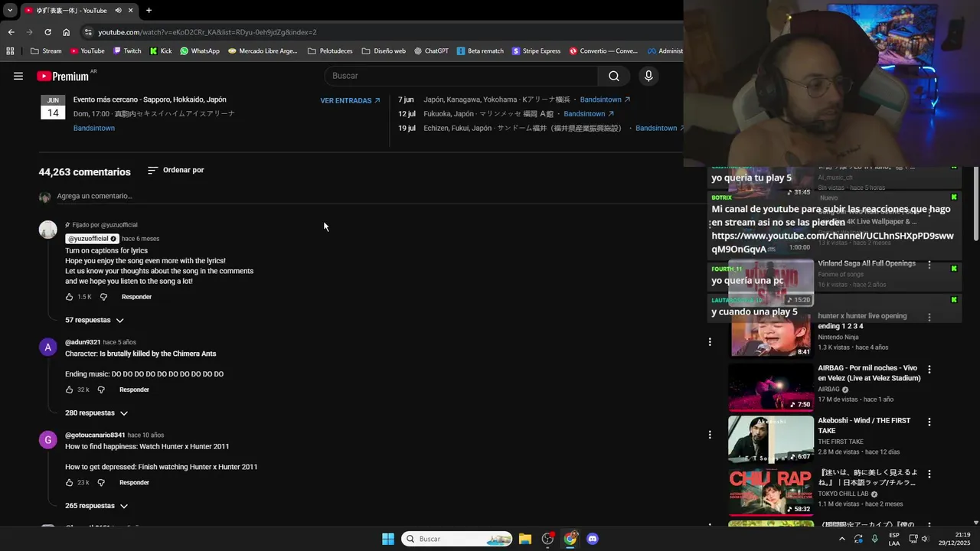
Task: Open Bandsintown link for Yokohama date
Action: point(605,99)
